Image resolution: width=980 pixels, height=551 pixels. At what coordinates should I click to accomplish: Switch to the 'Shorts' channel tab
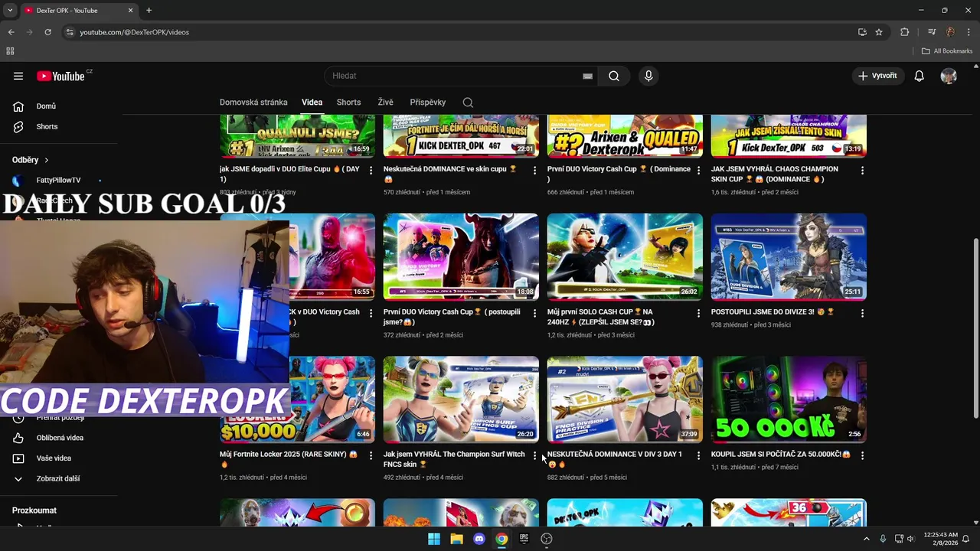[x=348, y=103]
